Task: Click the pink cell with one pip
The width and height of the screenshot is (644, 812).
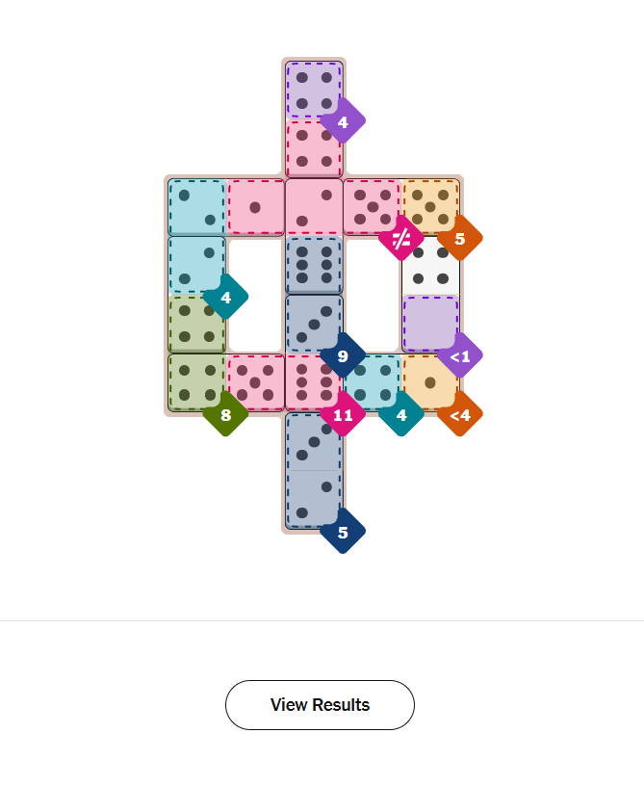Action: pyautogui.click(x=255, y=207)
